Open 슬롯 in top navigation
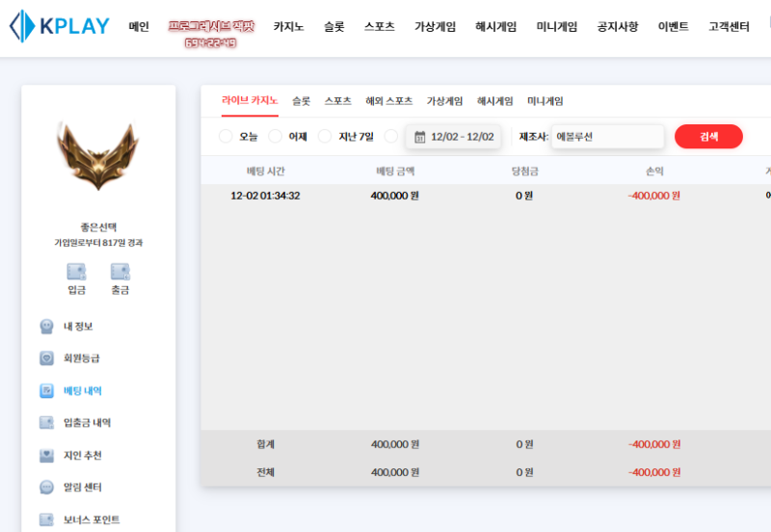 (333, 27)
